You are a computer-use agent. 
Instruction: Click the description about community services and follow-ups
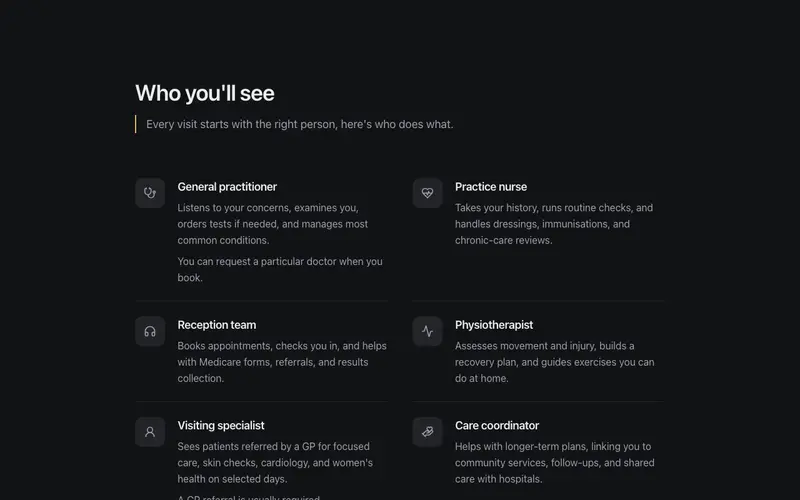[555, 463]
